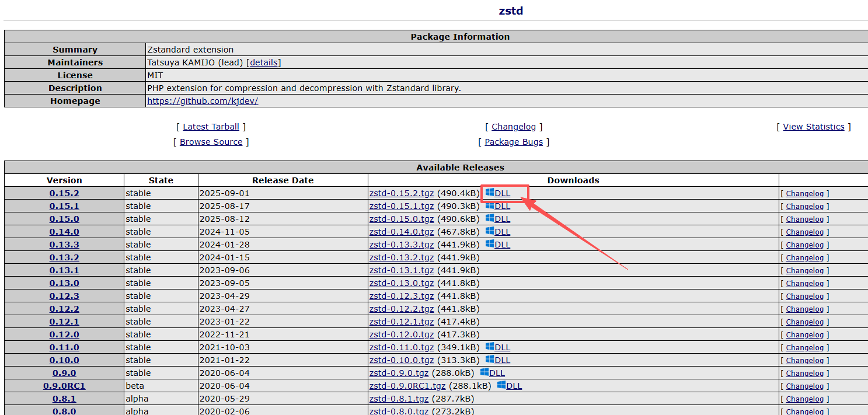The image size is (868, 415).
Task: Download zstd-0.9.0.tgz
Action: (x=399, y=373)
